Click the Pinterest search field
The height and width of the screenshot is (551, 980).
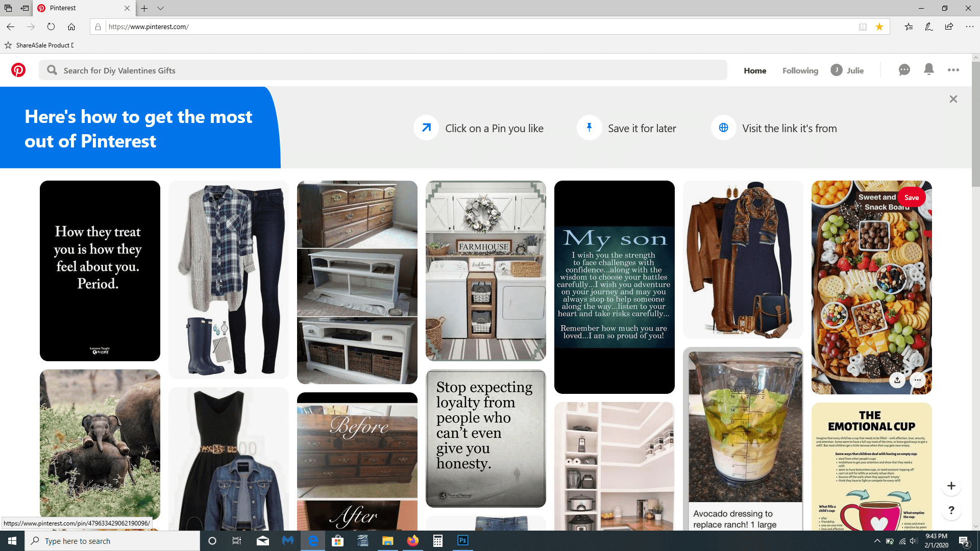[x=383, y=70]
